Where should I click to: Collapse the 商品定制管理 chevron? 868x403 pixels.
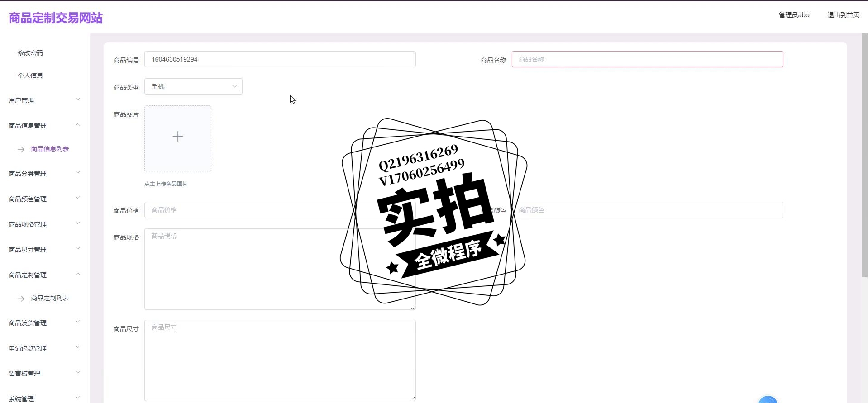click(78, 274)
